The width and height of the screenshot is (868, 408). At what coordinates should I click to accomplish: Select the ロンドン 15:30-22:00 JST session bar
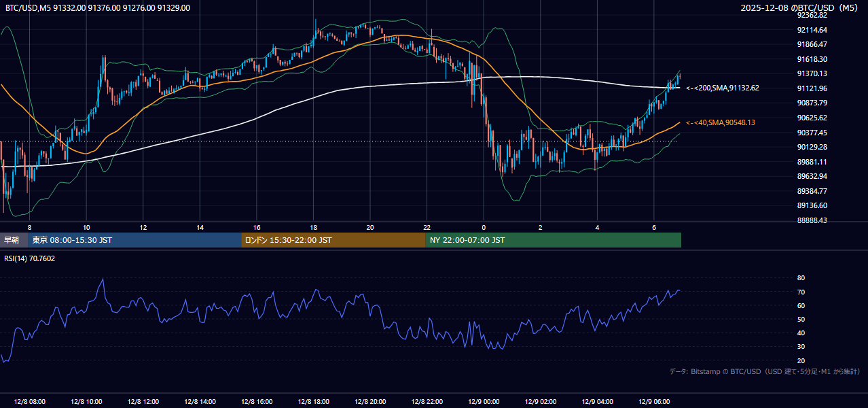coord(333,240)
